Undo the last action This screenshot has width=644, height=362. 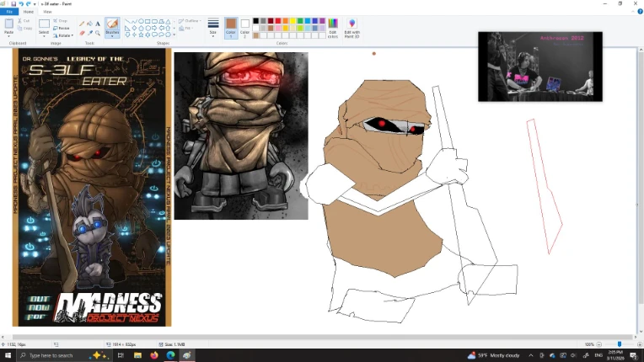21,3
